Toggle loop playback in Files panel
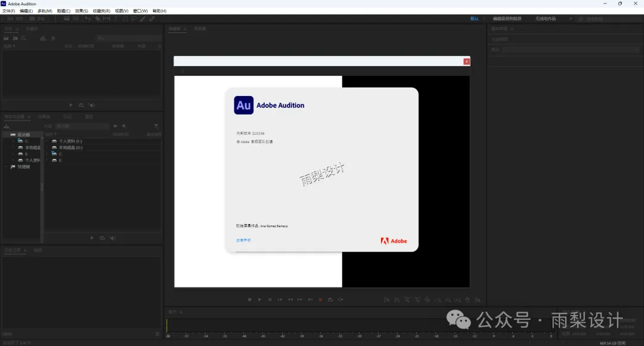The image size is (644, 346). 81,105
